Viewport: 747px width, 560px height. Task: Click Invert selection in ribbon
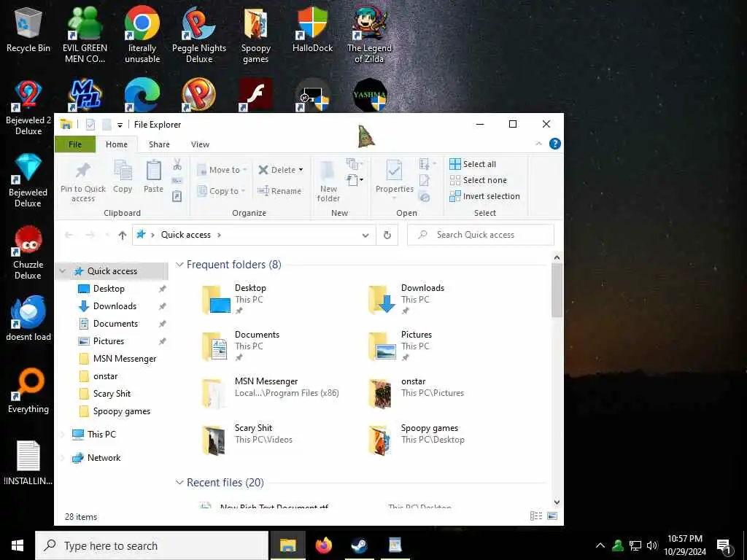(484, 196)
